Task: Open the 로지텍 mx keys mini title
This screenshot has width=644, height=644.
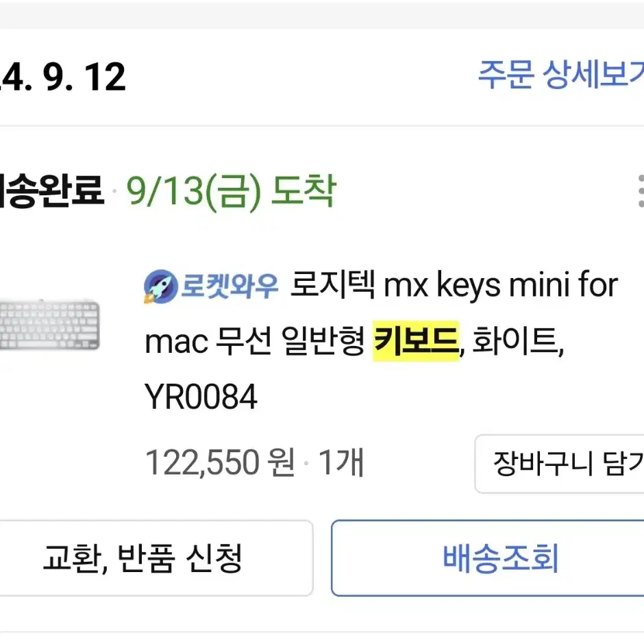Action: tap(454, 285)
